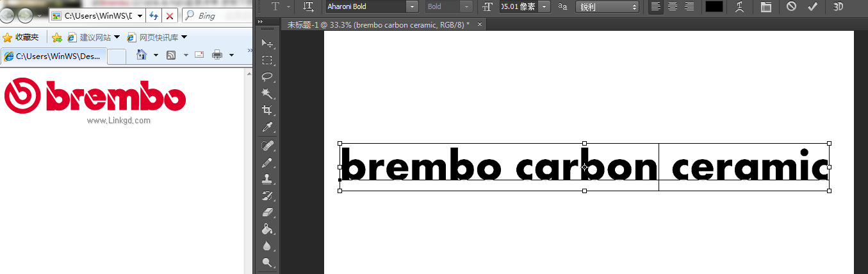868x274 pixels.
Task: Expand the IE address bar dropdown
Action: tap(140, 15)
